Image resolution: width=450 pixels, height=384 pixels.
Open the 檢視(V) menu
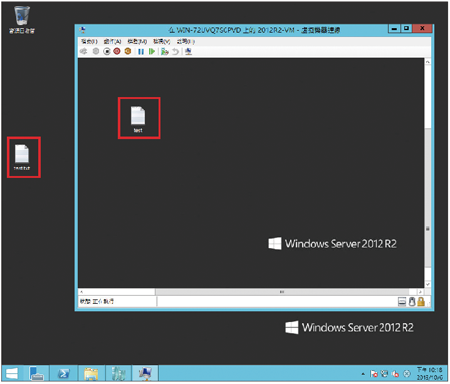tap(162, 42)
